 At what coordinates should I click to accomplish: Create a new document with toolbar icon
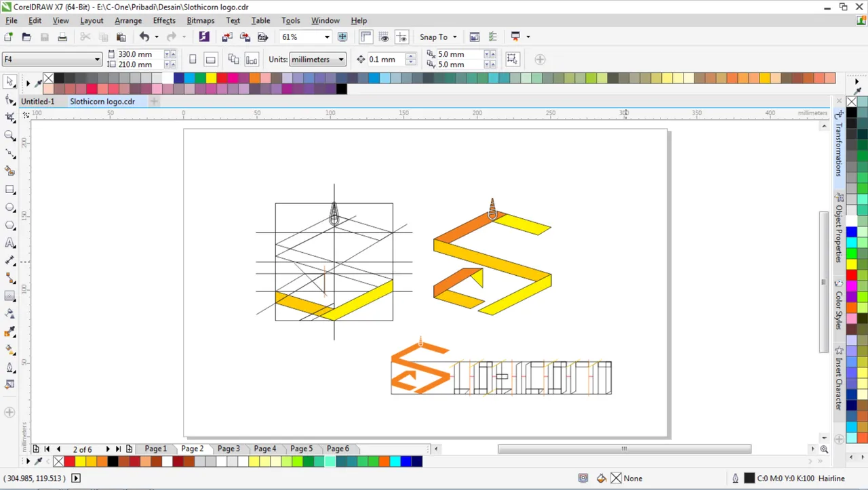(x=9, y=37)
